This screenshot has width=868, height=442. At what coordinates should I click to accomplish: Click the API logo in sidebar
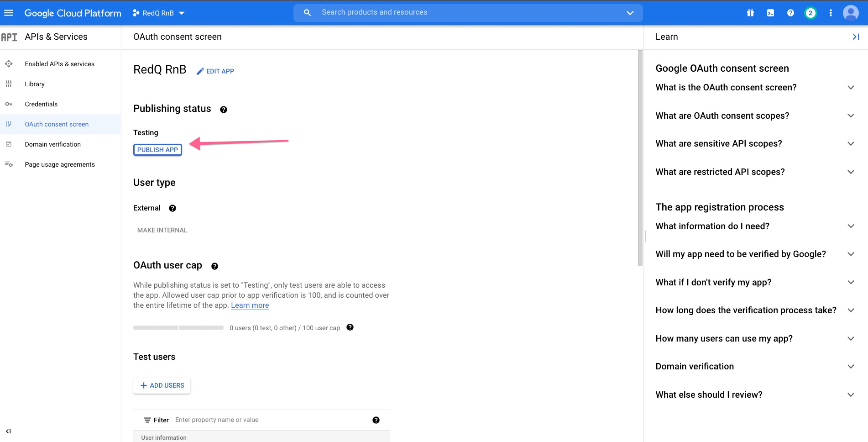pos(9,37)
